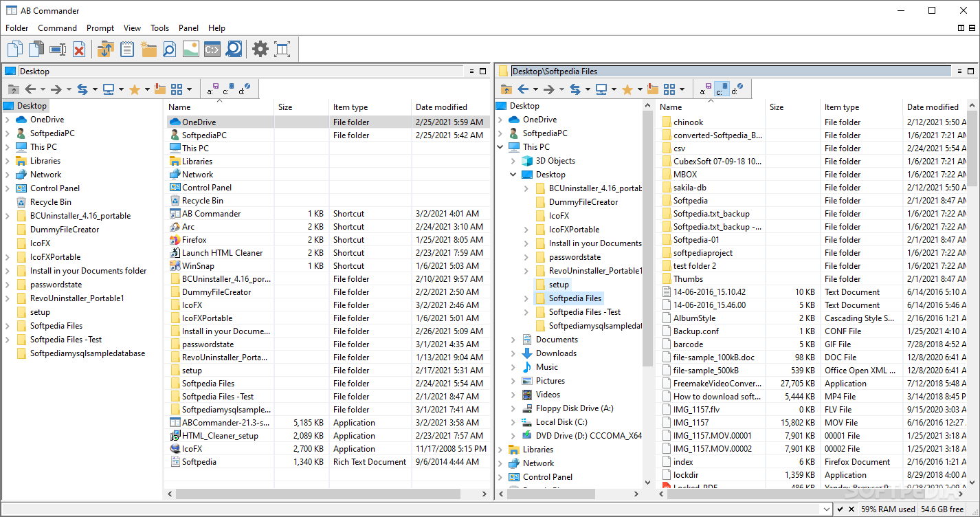Screen dimensions: 980x517
Task: Click right panel view mode grid icon
Action: click(x=669, y=89)
